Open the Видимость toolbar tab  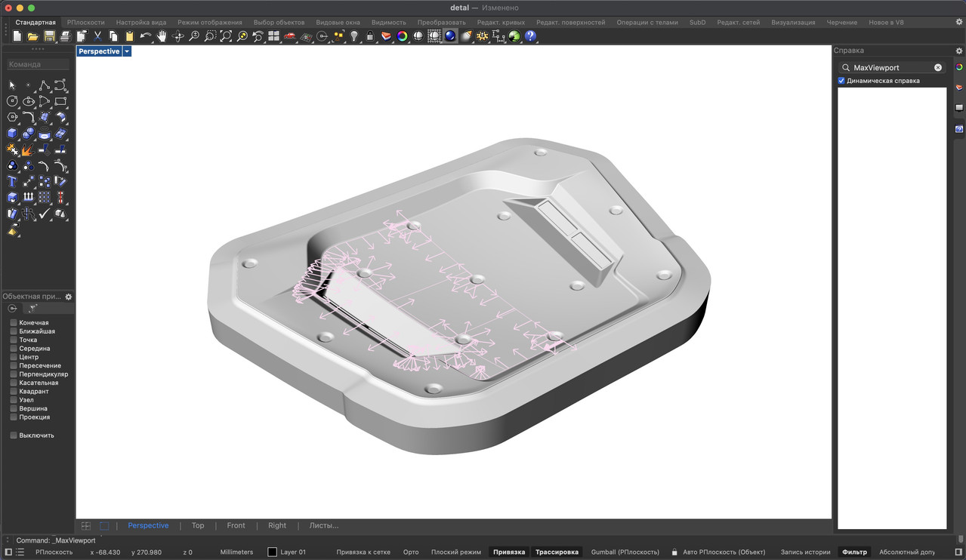click(x=389, y=23)
